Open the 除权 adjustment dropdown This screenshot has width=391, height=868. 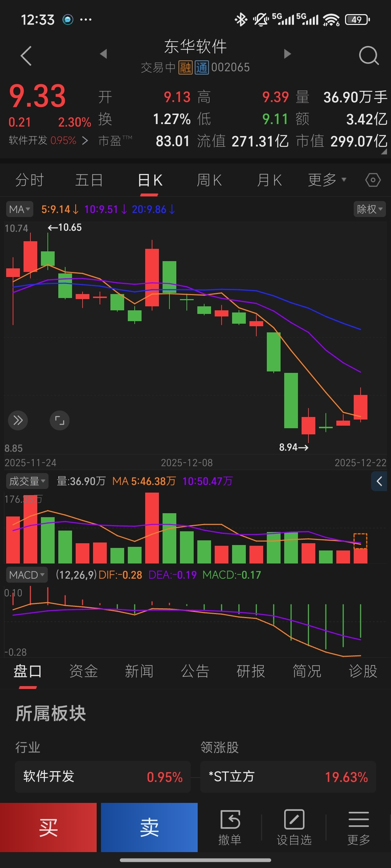pyautogui.click(x=370, y=209)
